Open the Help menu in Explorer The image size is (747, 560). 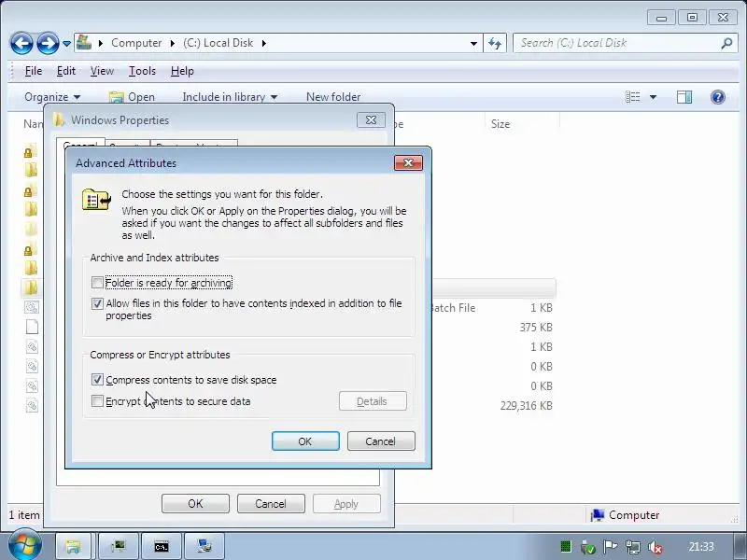pyautogui.click(x=182, y=71)
